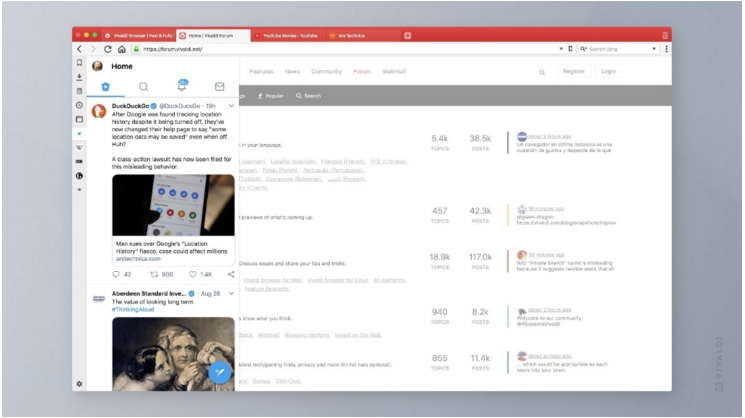
Task: Click the Twitter web panel icon
Action: tap(79, 132)
